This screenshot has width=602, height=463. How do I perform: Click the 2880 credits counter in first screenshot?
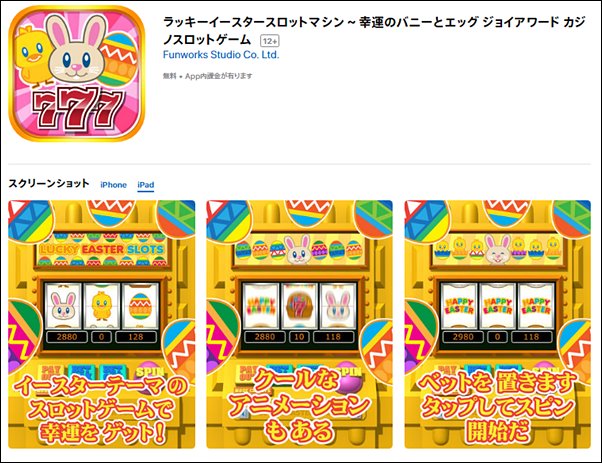[x=67, y=337]
